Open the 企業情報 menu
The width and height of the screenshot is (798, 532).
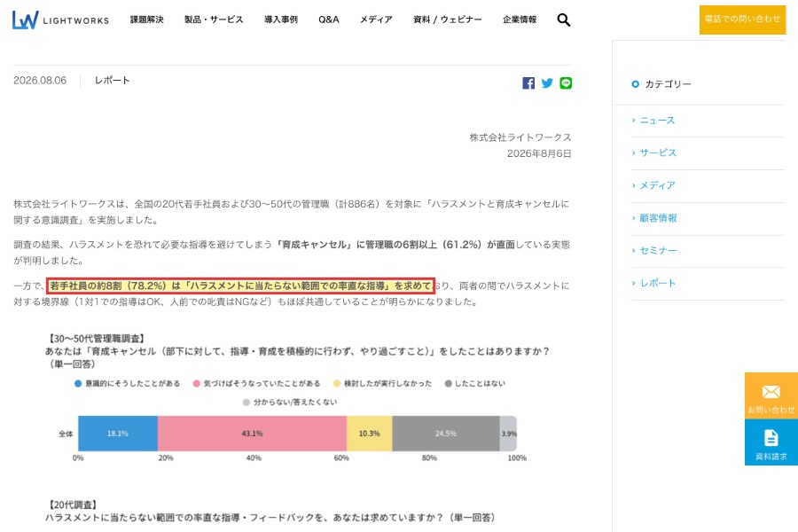(520, 20)
